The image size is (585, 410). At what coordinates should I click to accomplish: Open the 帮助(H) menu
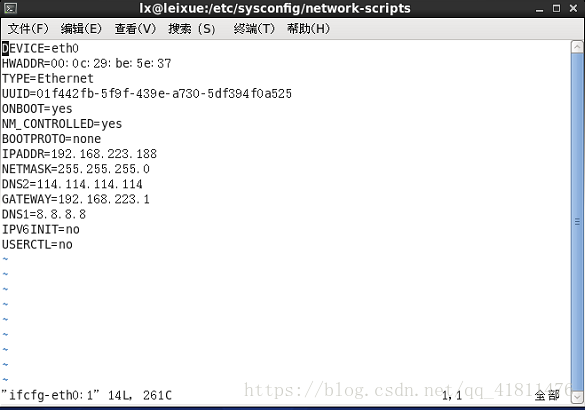tap(308, 29)
